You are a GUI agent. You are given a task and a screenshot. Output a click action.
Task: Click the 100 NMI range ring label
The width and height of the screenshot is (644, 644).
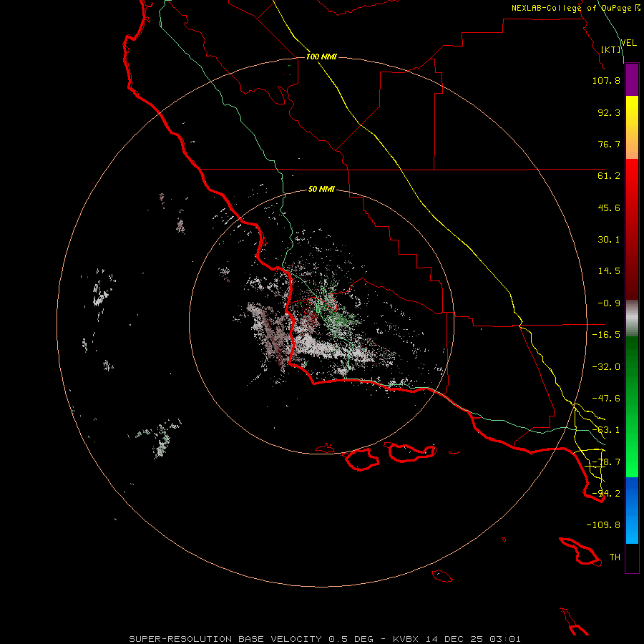(x=321, y=57)
